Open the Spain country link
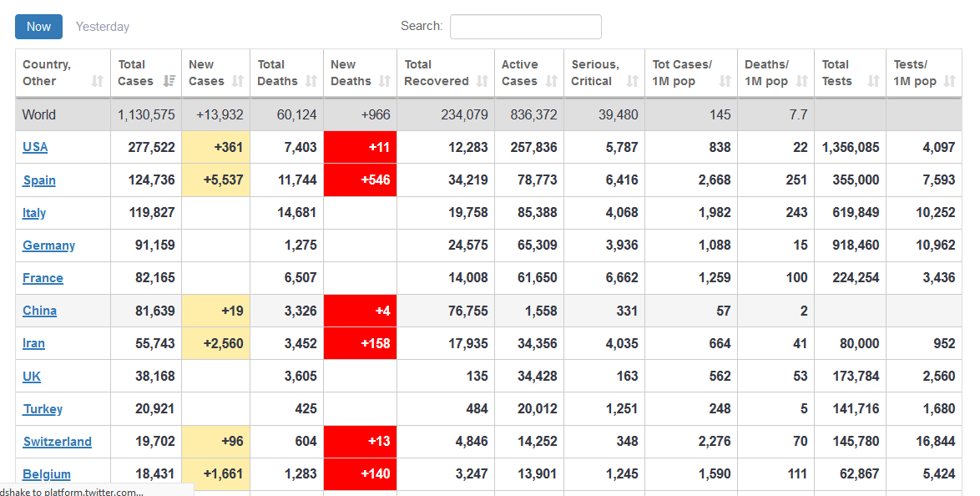This screenshot has height=496, width=980. coord(39,180)
